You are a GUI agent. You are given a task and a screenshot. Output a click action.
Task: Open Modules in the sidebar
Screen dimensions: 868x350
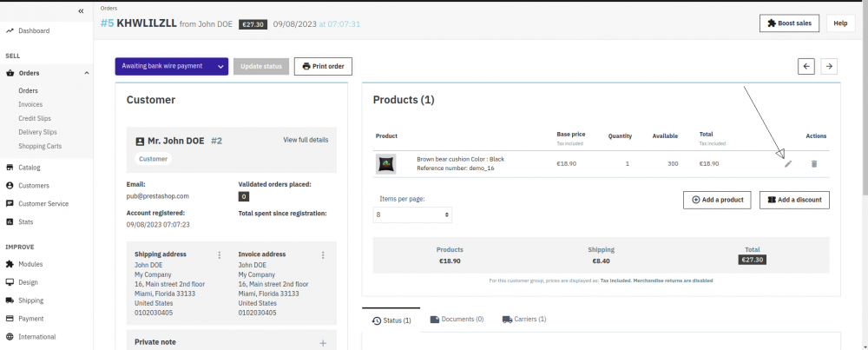(30, 264)
